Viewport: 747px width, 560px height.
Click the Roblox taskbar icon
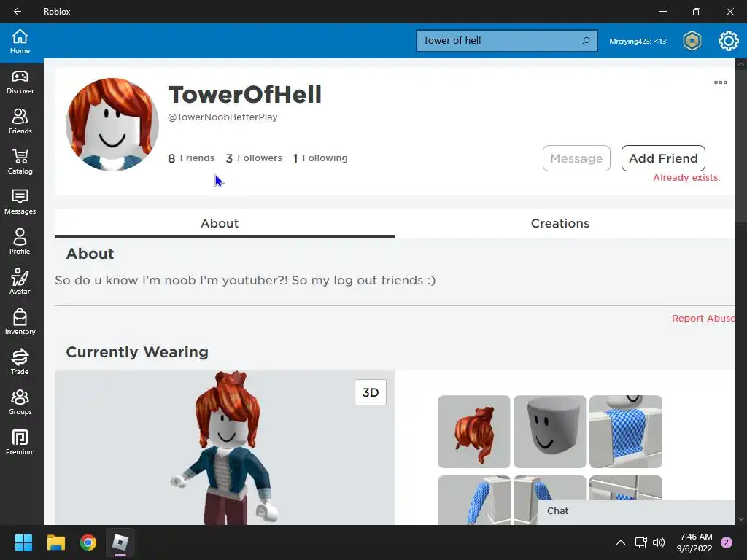pos(120,542)
